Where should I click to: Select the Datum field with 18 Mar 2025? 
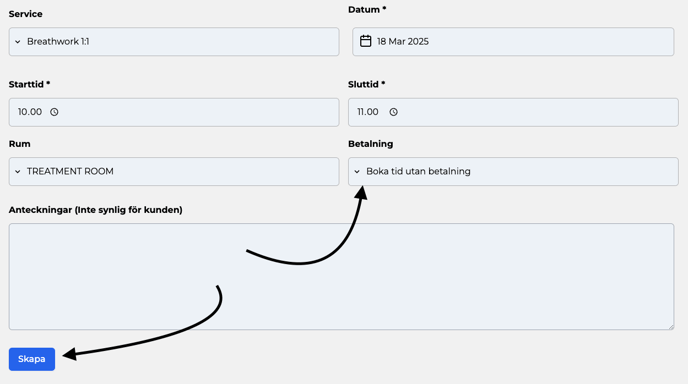point(513,42)
